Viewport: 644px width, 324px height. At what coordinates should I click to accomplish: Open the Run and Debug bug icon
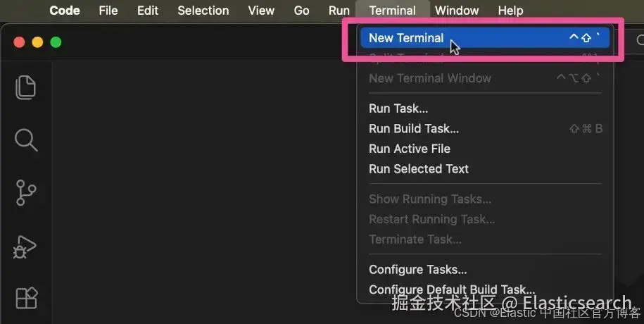point(25,247)
